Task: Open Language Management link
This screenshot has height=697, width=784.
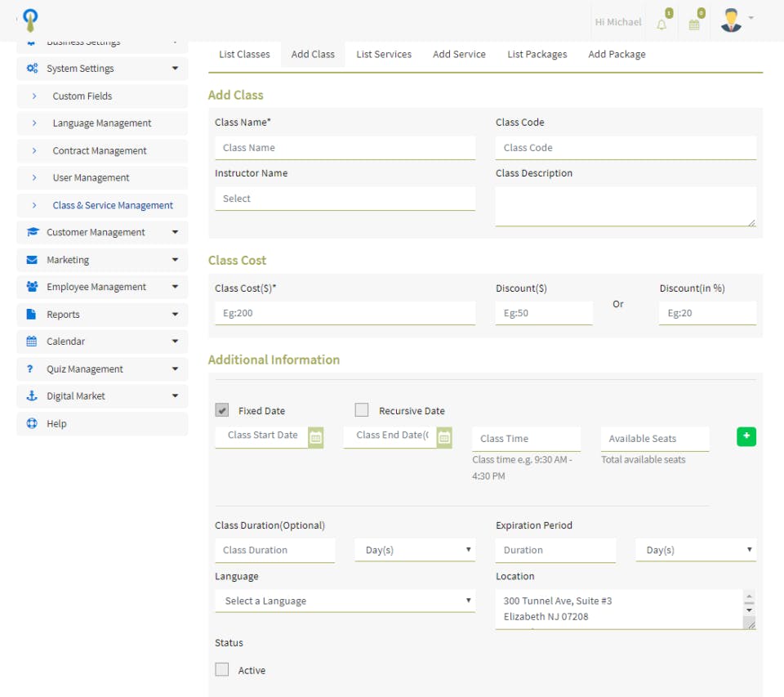Action: tap(103, 123)
